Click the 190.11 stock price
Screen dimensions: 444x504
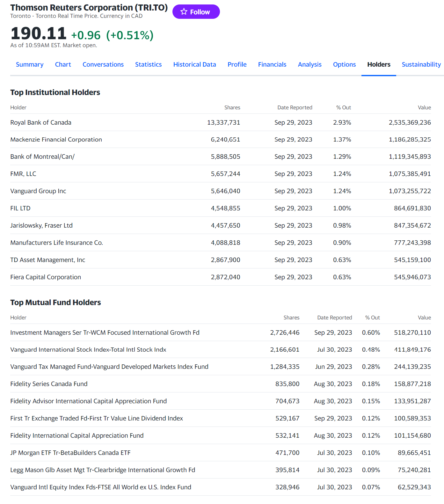(x=38, y=33)
